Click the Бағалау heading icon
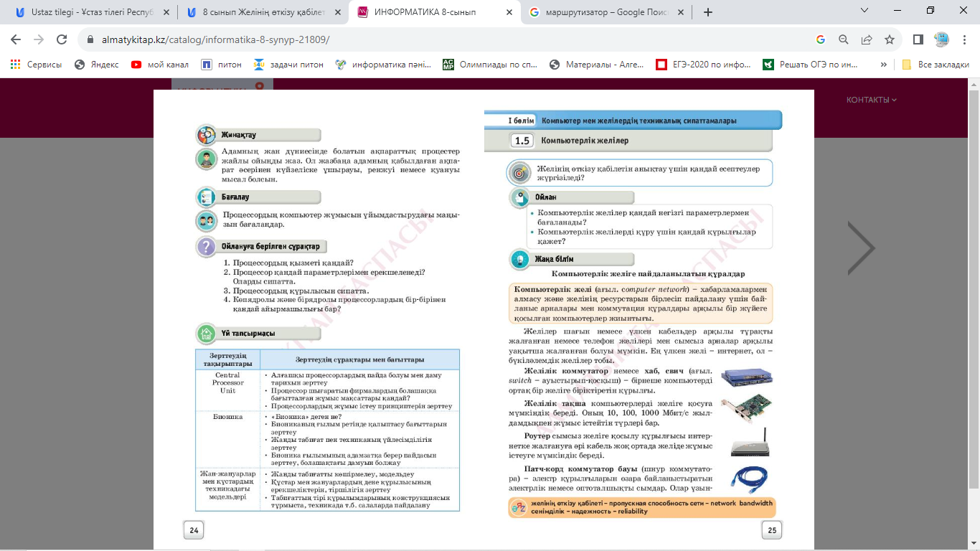 click(x=206, y=197)
